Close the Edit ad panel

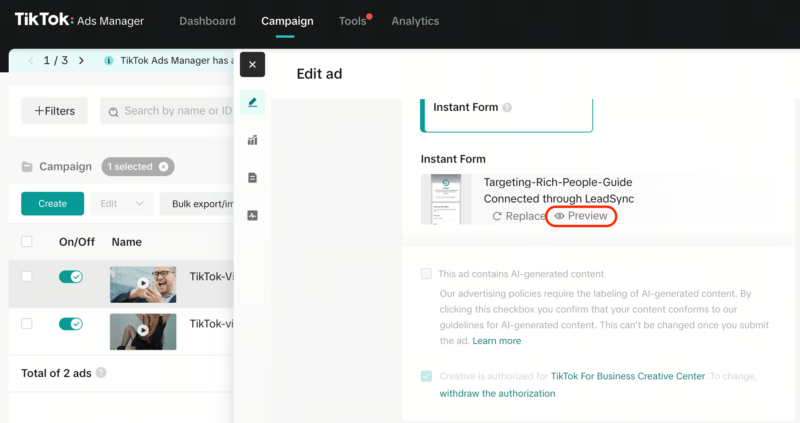[x=252, y=65]
